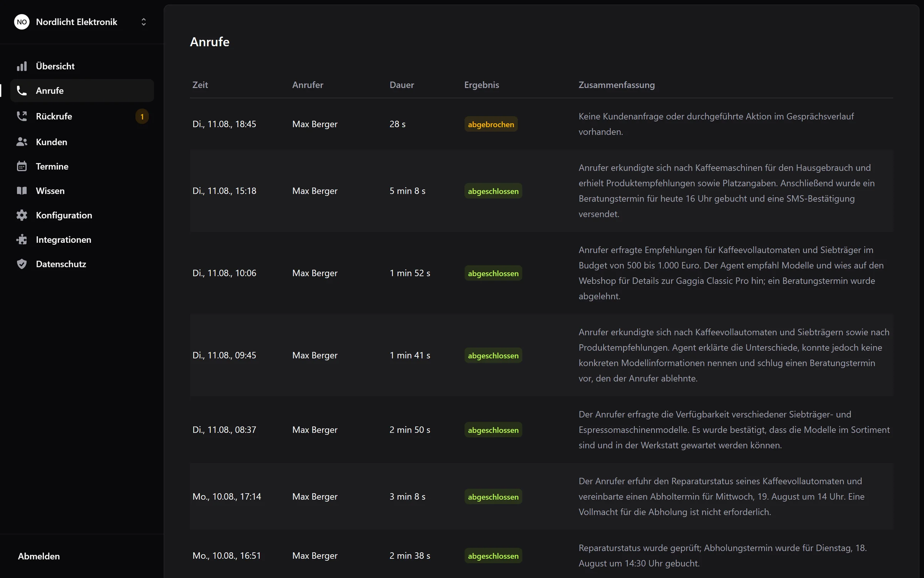The height and width of the screenshot is (578, 924).
Task: Click the Anrufe page heading
Action: tap(210, 42)
